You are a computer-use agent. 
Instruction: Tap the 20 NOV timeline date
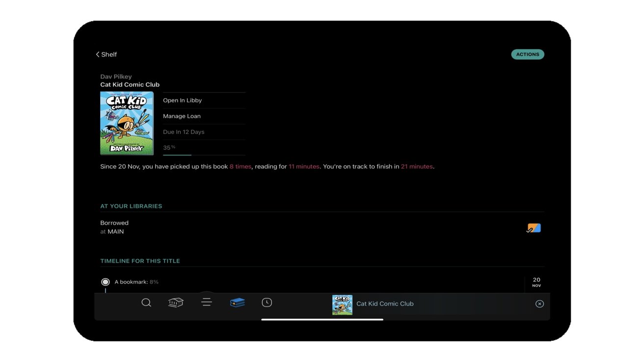click(x=537, y=282)
